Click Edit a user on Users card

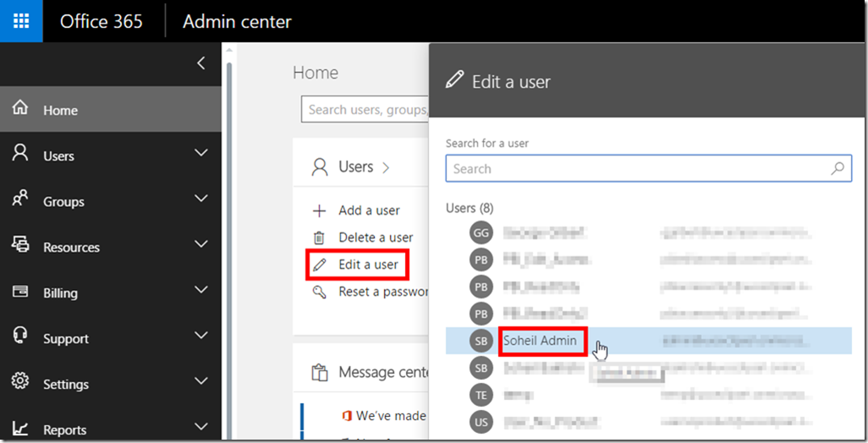368,265
